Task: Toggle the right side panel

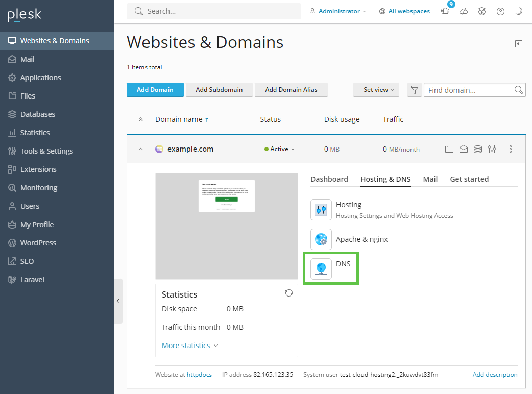Action: point(519,44)
